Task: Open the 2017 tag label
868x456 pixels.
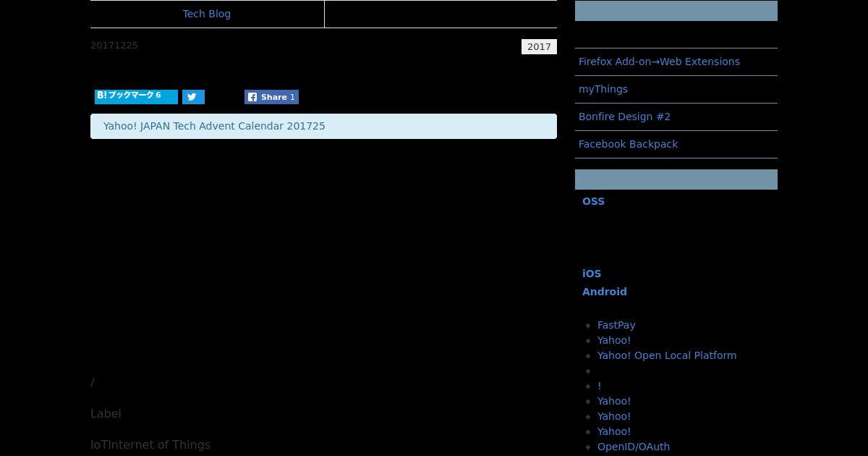Action: tap(539, 47)
